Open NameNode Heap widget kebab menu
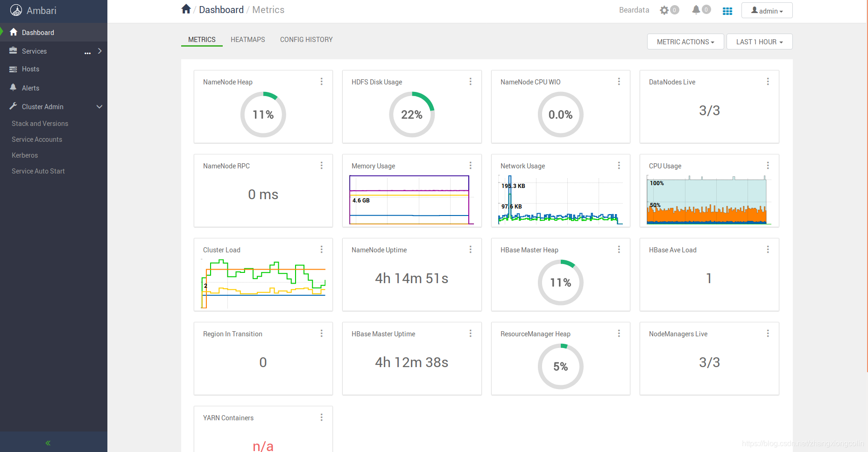 321,82
